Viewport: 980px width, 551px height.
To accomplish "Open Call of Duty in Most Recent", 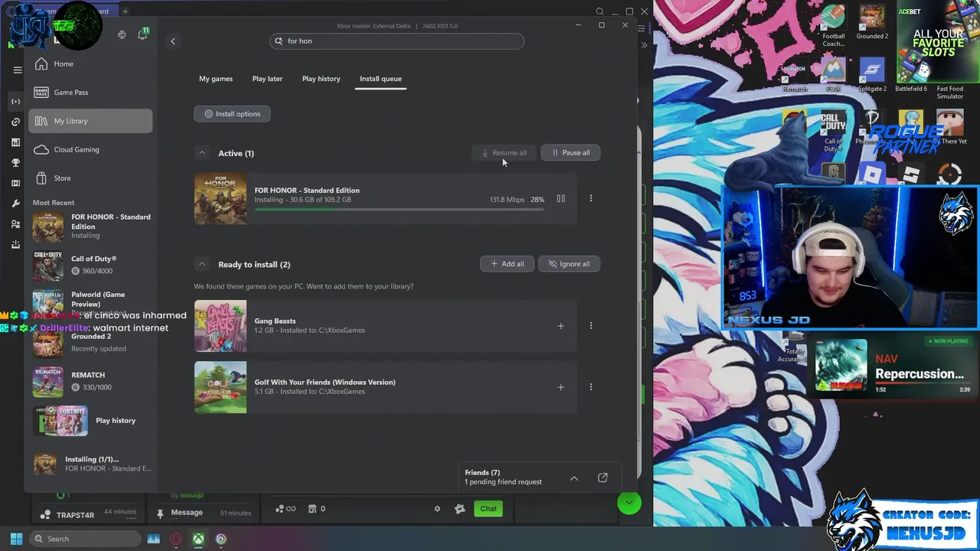I will [x=90, y=265].
